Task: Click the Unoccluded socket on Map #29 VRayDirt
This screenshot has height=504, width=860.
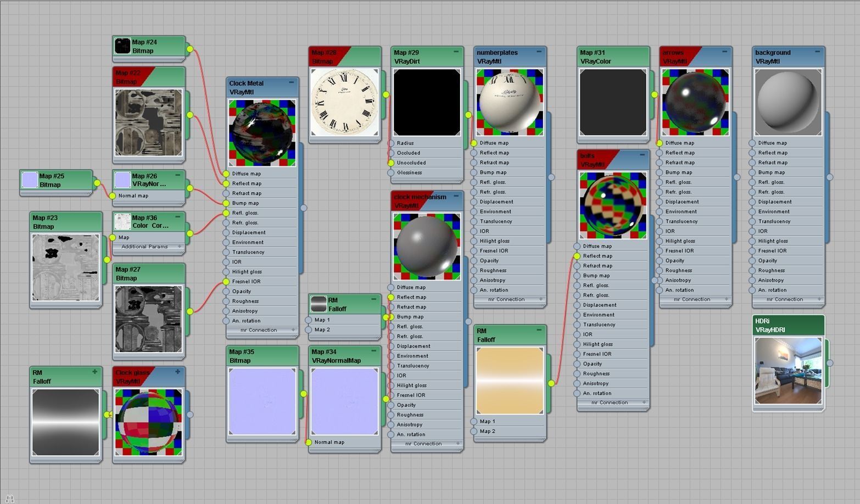Action: tap(391, 163)
